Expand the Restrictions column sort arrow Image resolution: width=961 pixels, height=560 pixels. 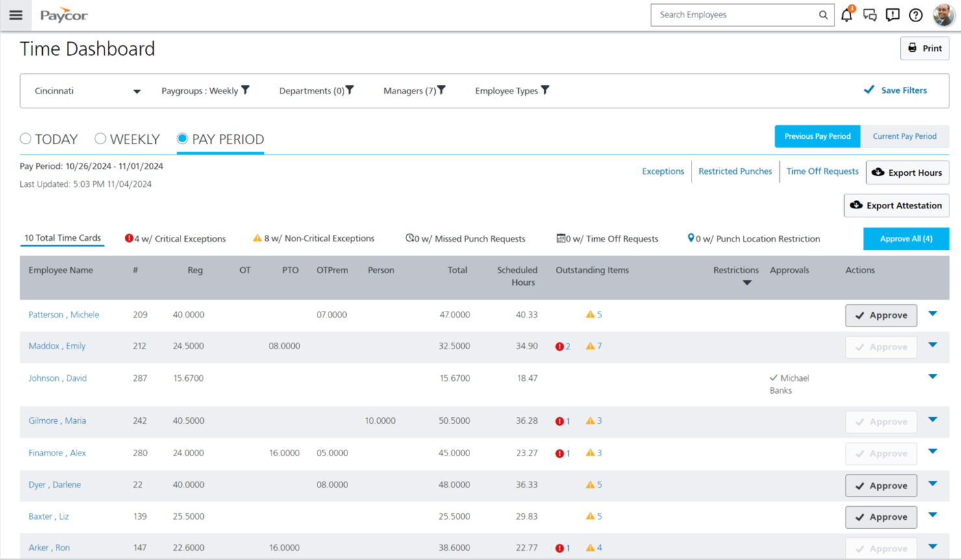coord(747,283)
